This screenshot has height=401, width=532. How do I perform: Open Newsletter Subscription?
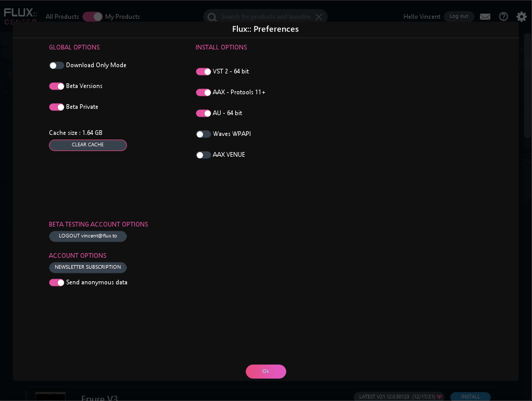tap(88, 268)
